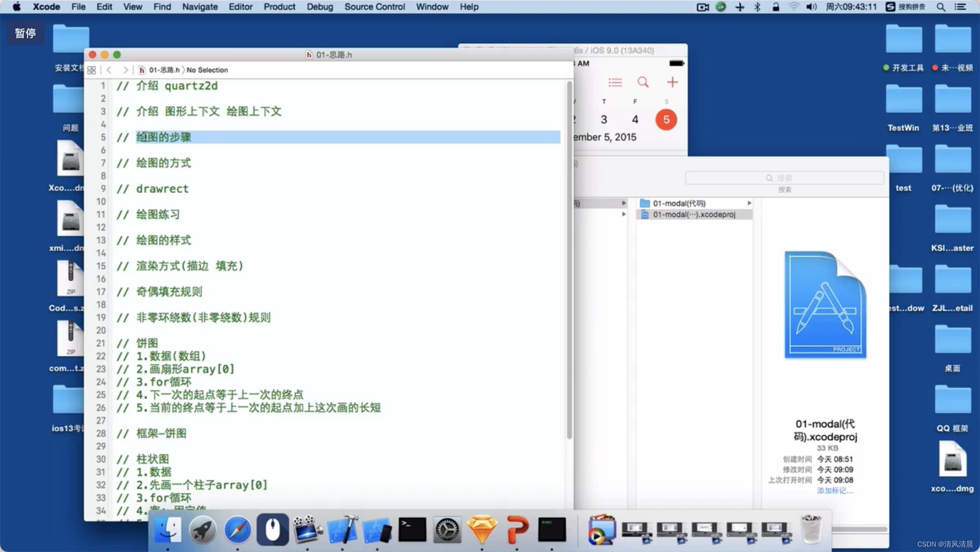This screenshot has height=552, width=980.
Task: Open Finder from the Dock
Action: pos(167,530)
